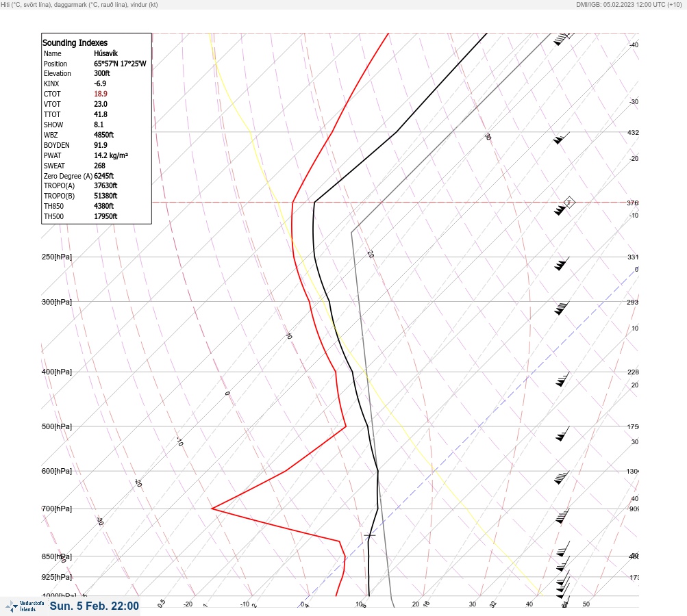The image size is (687, 616).
Task: Click the 'TROPO(B)' row label
Action: [59, 196]
